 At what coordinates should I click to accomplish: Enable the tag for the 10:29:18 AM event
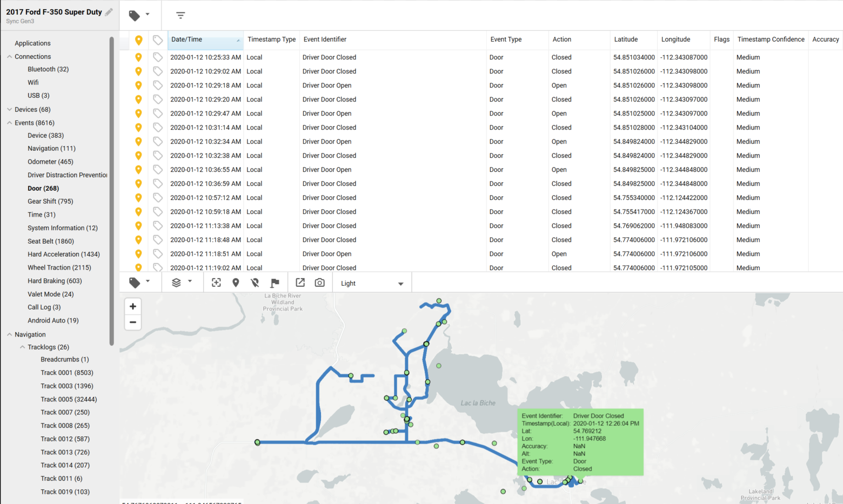pos(157,85)
